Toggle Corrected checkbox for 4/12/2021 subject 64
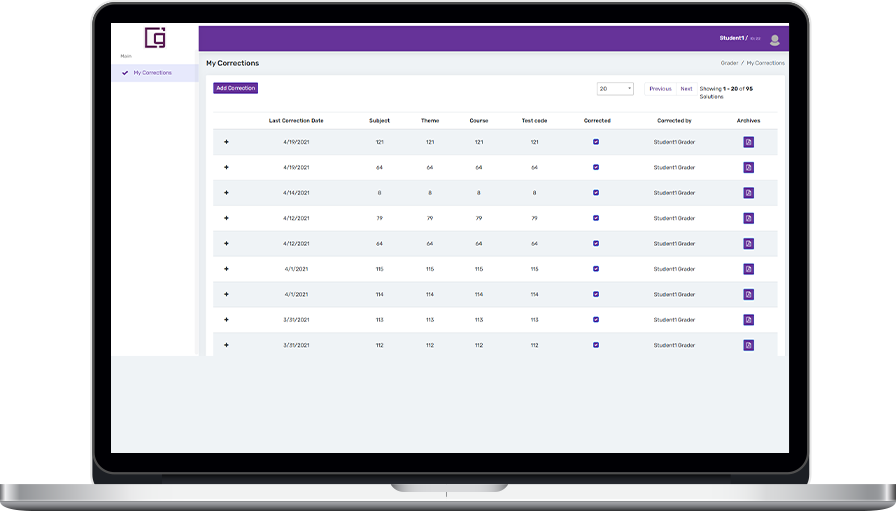896x511 pixels. coord(596,243)
